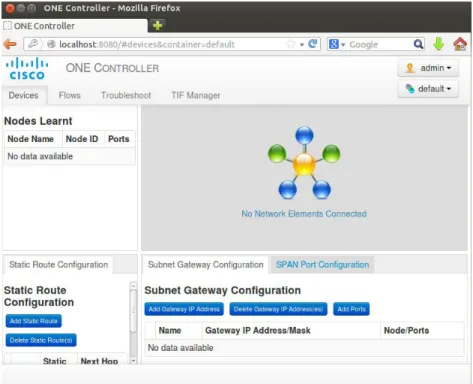Switch to the Flows tab
The image size is (473, 384).
pyautogui.click(x=69, y=95)
